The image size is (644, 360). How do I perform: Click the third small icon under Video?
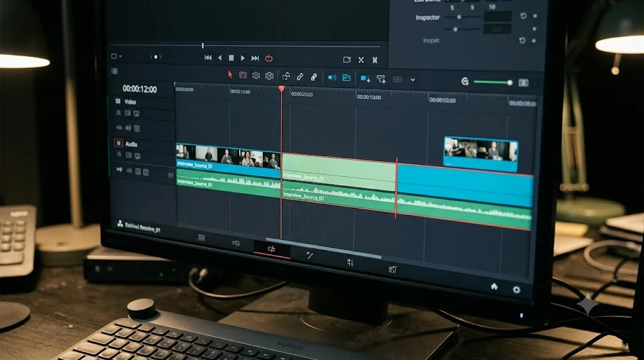click(x=136, y=113)
